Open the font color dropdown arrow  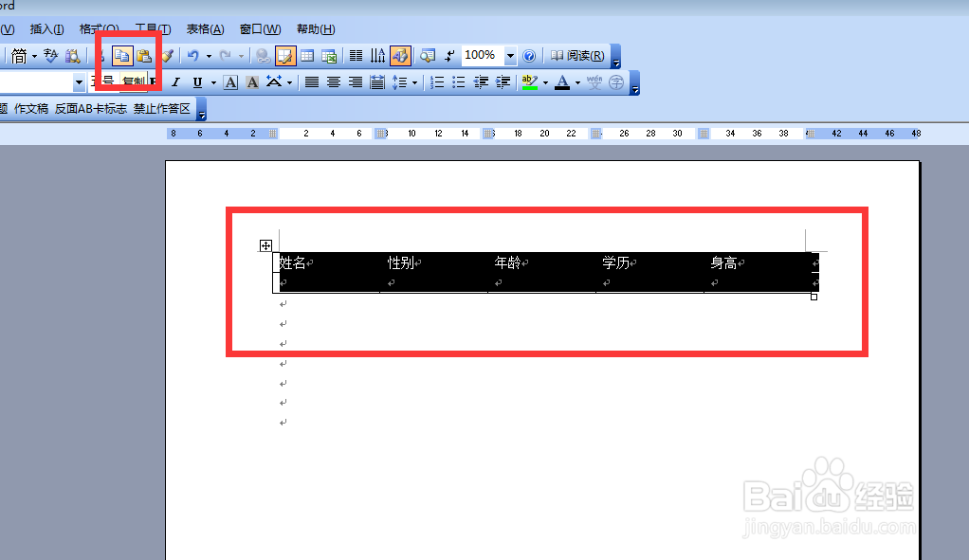click(x=577, y=82)
